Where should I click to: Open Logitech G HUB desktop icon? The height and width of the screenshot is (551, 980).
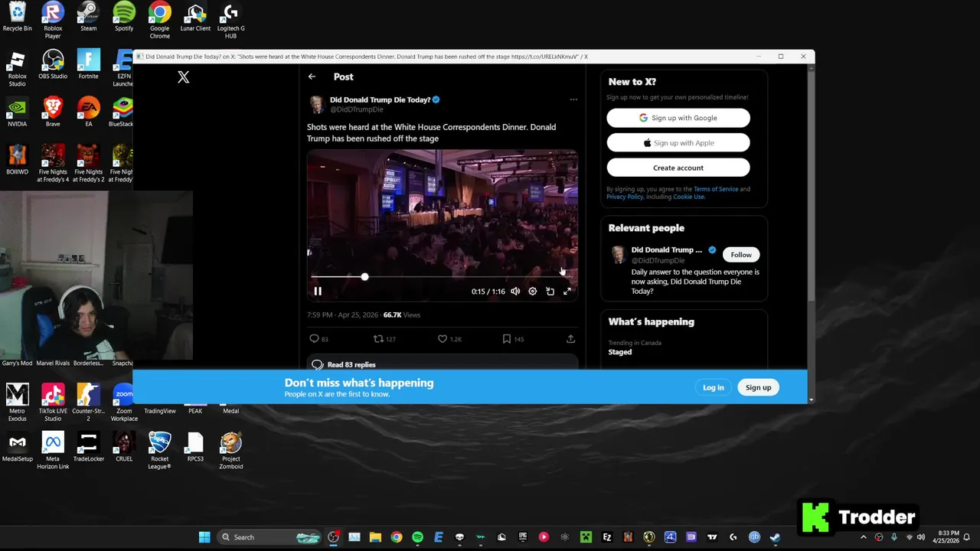[230, 20]
